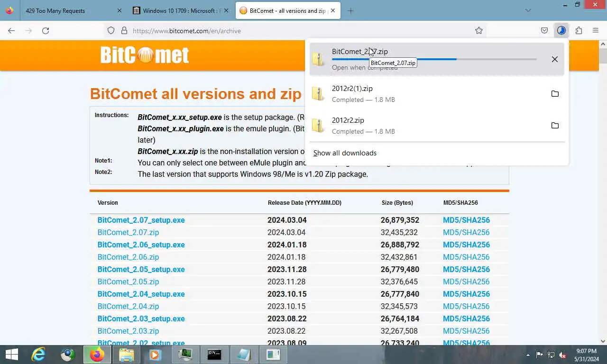Open the taskbar clock showing 9:07 PM

pyautogui.click(x=587, y=355)
